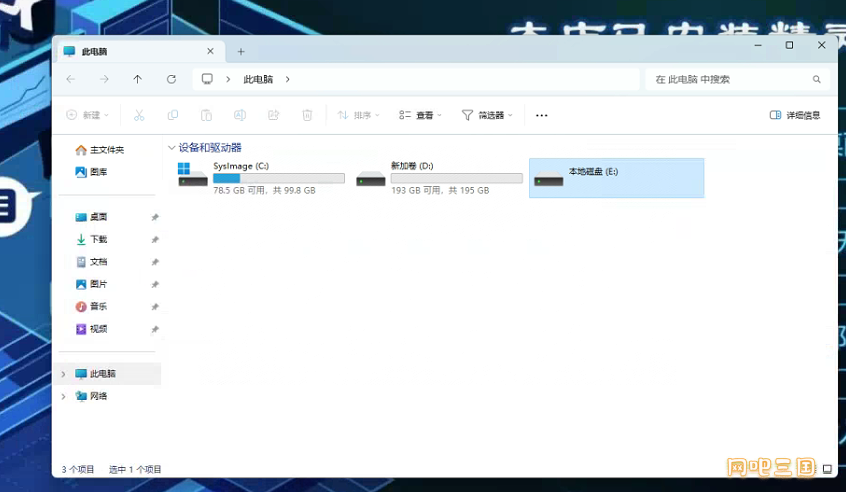
Task: Select the SysImage (C:) drive
Action: 261,178
